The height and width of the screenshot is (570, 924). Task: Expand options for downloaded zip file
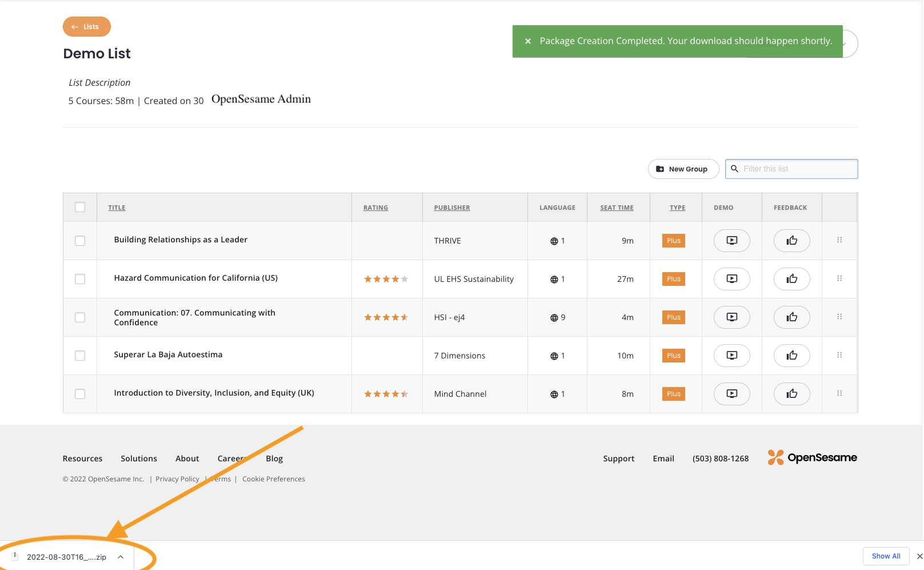pos(121,557)
